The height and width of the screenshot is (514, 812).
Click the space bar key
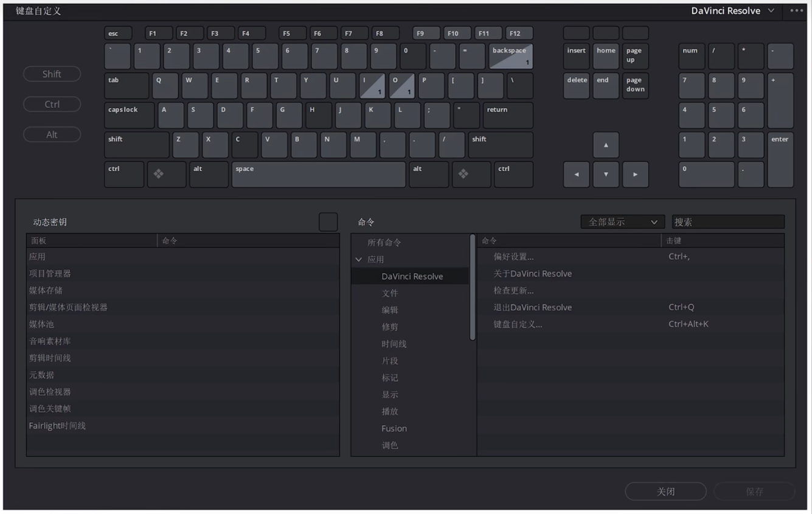point(319,175)
